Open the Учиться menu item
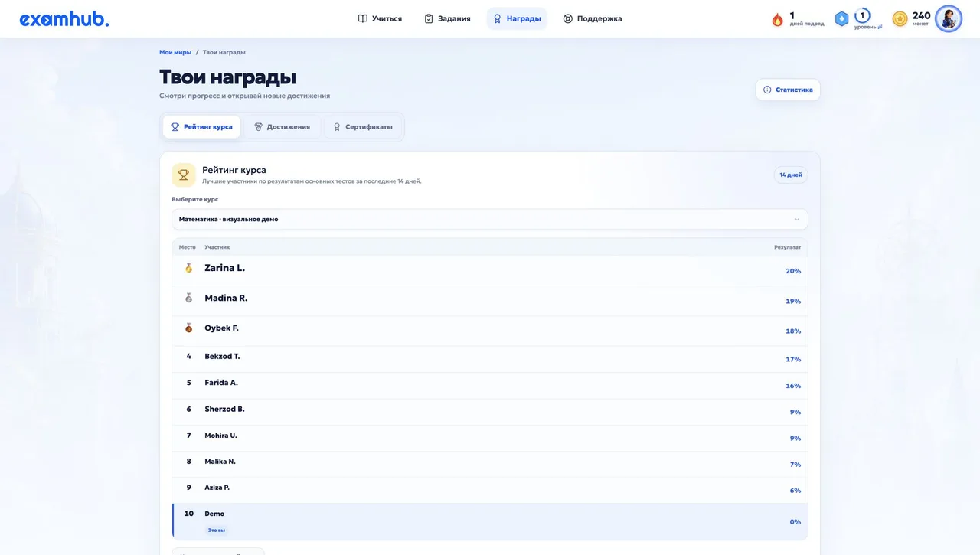 [x=380, y=18]
